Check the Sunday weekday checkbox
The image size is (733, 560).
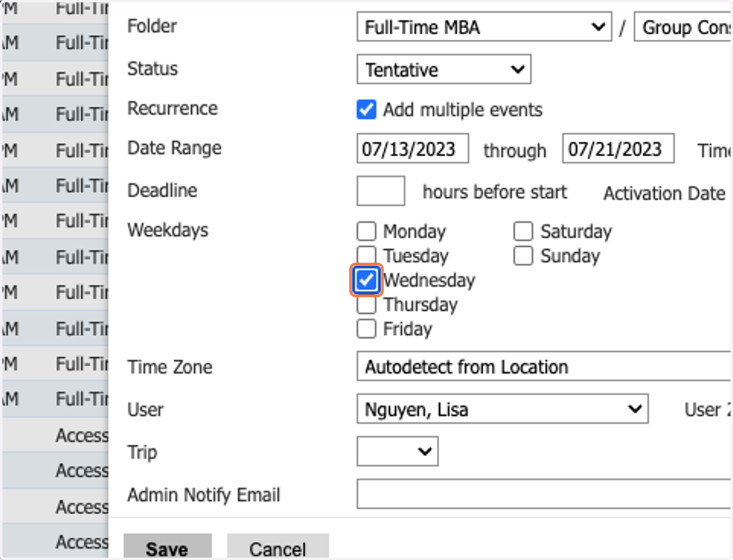[x=523, y=255]
